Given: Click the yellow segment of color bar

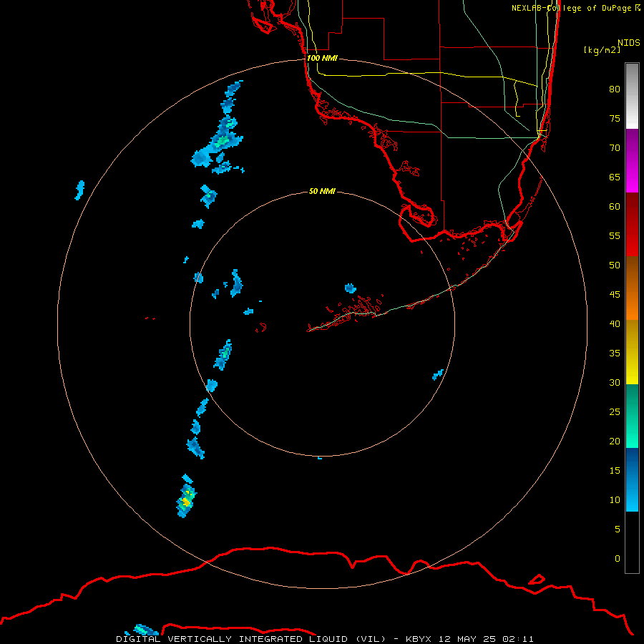Looking at the screenshot, I should (x=632, y=352).
